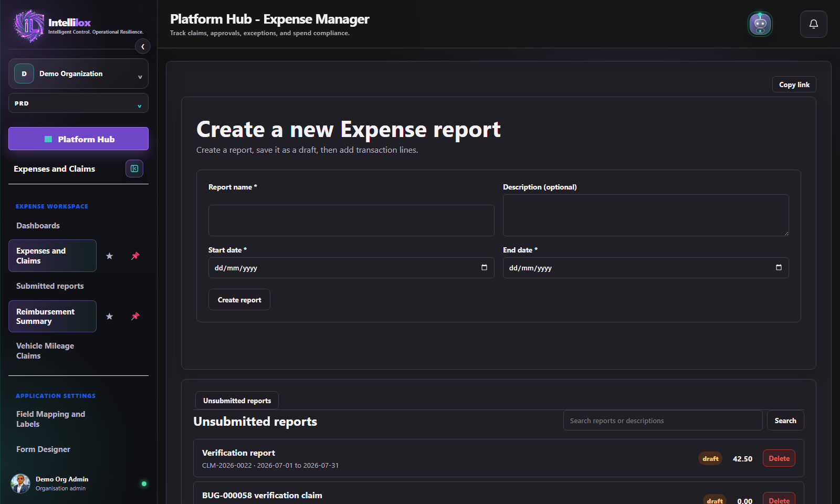Focus the Report name field

(x=351, y=220)
